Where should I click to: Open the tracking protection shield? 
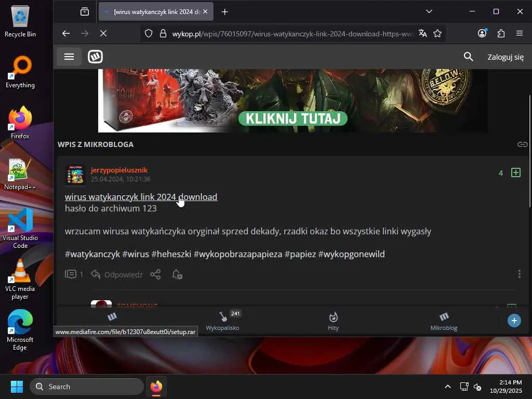148,33
